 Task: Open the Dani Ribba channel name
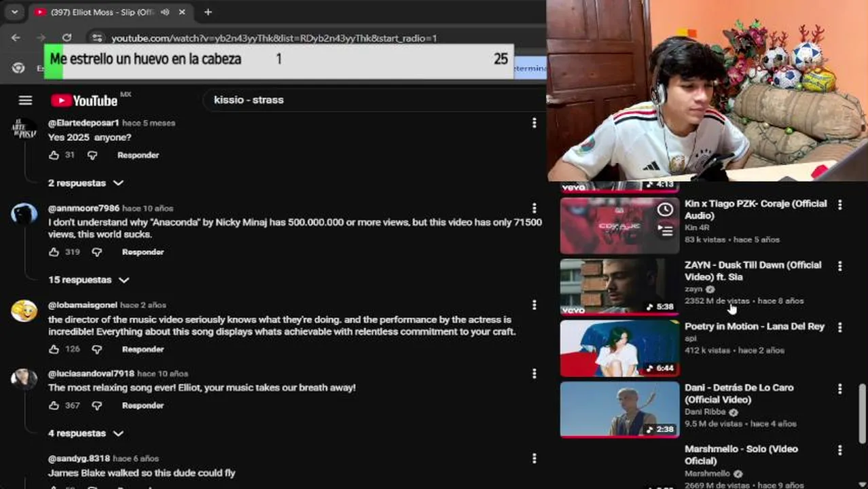click(705, 412)
